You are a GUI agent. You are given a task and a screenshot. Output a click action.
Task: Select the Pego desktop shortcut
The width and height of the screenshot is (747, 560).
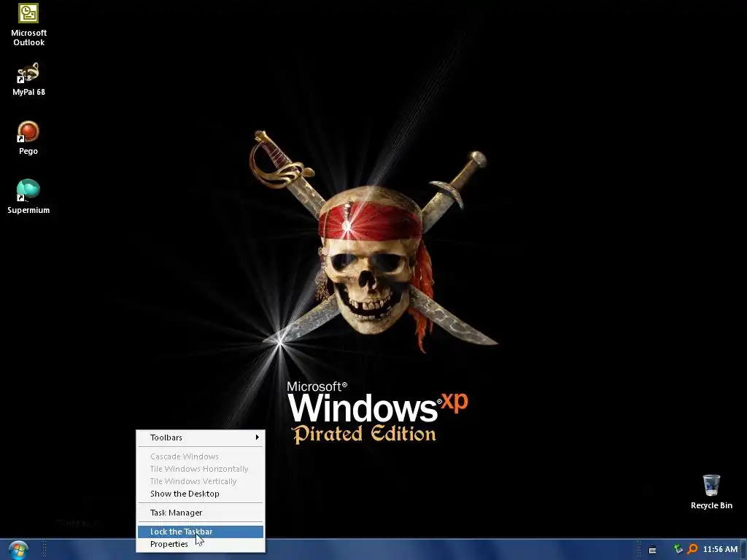point(28,138)
